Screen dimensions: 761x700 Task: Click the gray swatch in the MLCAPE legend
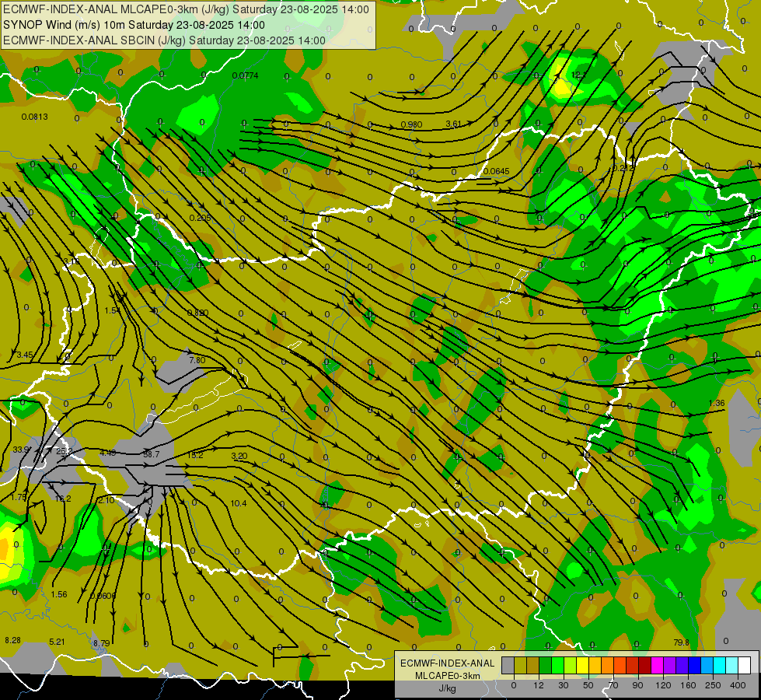pyautogui.click(x=508, y=665)
